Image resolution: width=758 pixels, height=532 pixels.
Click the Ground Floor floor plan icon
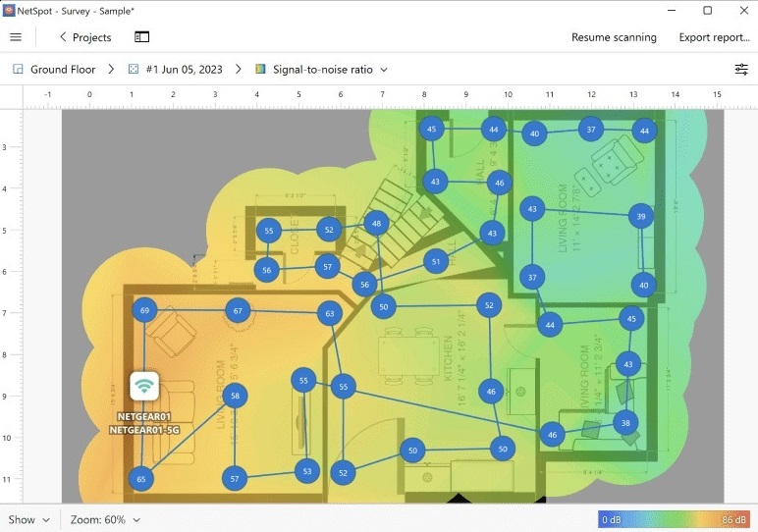pyautogui.click(x=18, y=70)
